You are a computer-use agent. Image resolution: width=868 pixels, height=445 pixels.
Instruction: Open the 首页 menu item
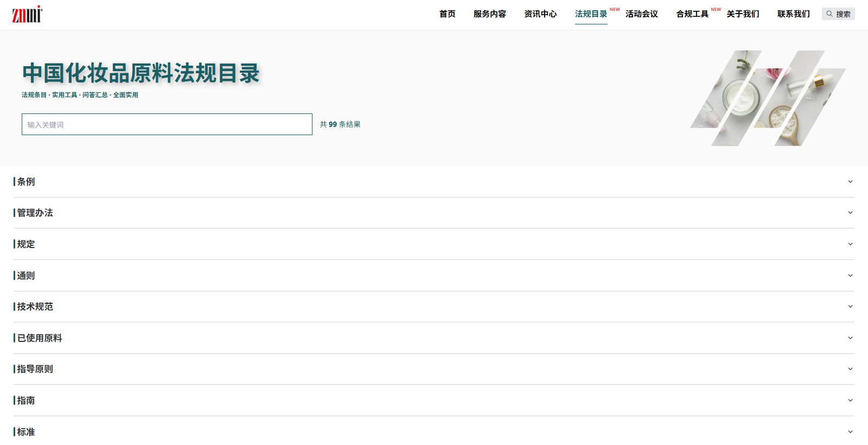(x=447, y=14)
